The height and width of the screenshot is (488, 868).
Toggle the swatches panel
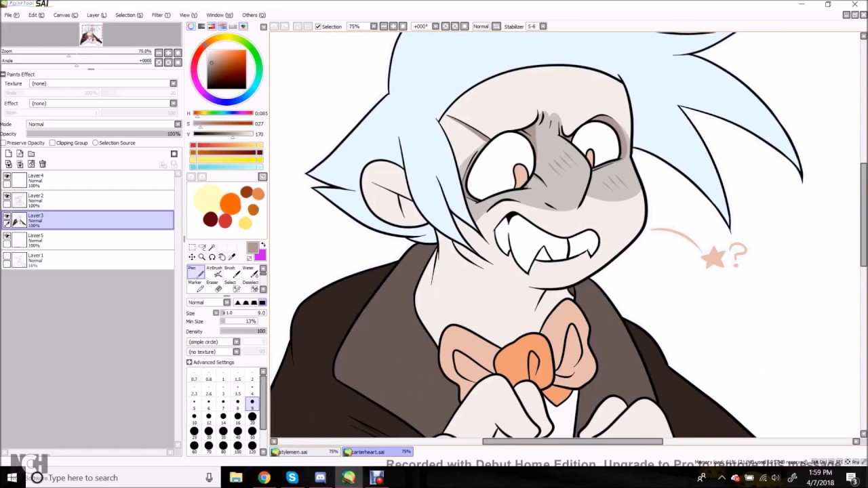point(232,26)
